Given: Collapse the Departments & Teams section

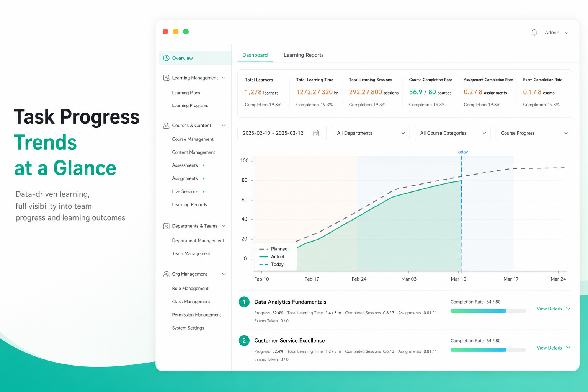Looking at the screenshot, I should point(224,226).
